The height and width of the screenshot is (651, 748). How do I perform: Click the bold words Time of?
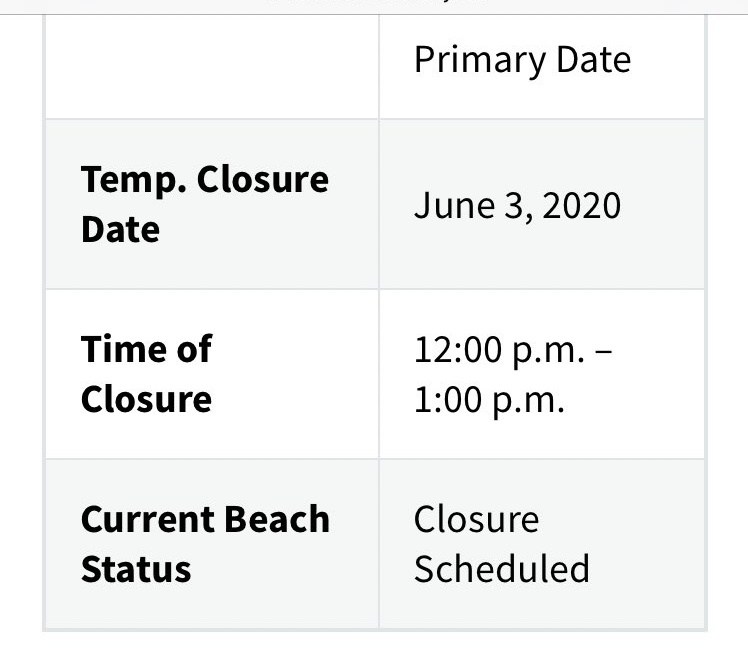pos(146,350)
